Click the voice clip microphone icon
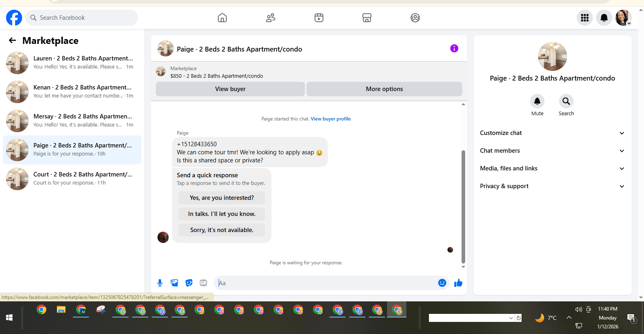 (x=160, y=283)
